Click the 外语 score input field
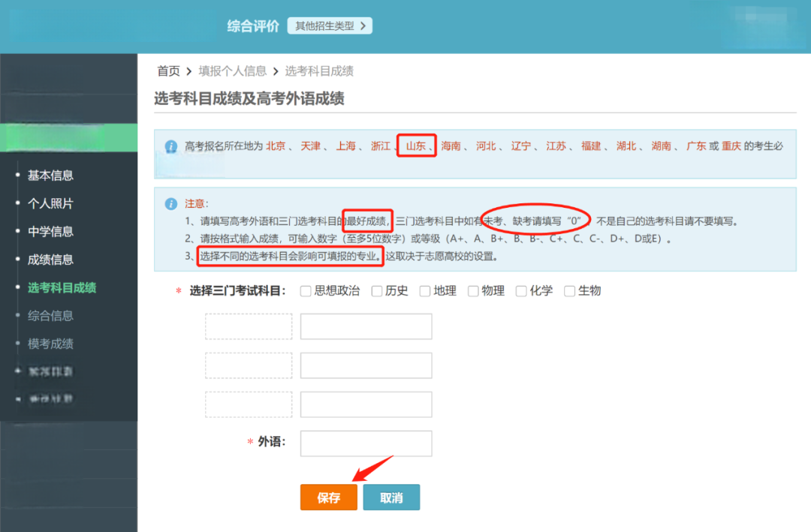811x532 pixels. 366,443
